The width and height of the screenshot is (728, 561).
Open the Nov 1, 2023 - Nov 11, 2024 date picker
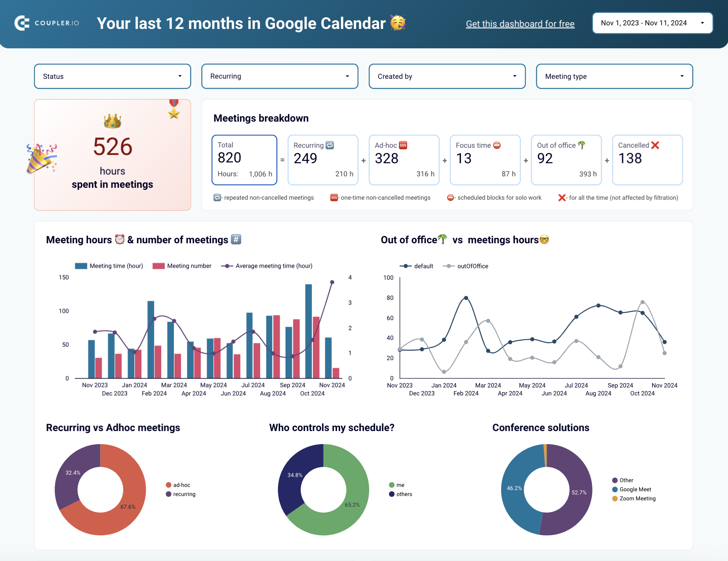pyautogui.click(x=652, y=23)
